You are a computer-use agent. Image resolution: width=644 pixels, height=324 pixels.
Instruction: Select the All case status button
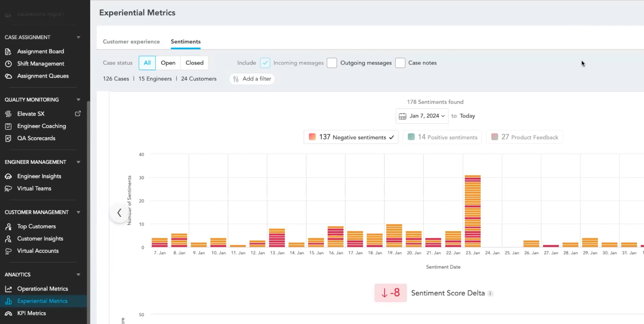tap(147, 63)
